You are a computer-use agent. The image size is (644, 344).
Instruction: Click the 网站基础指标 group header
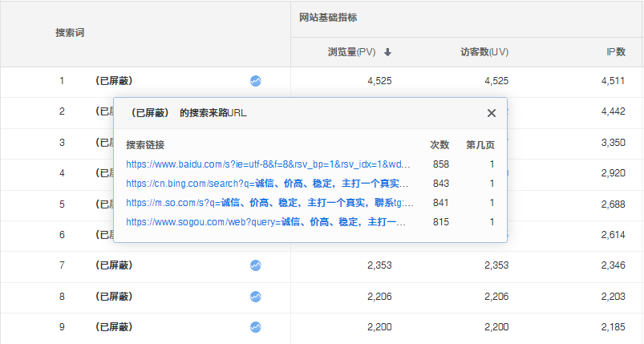pyautogui.click(x=327, y=18)
